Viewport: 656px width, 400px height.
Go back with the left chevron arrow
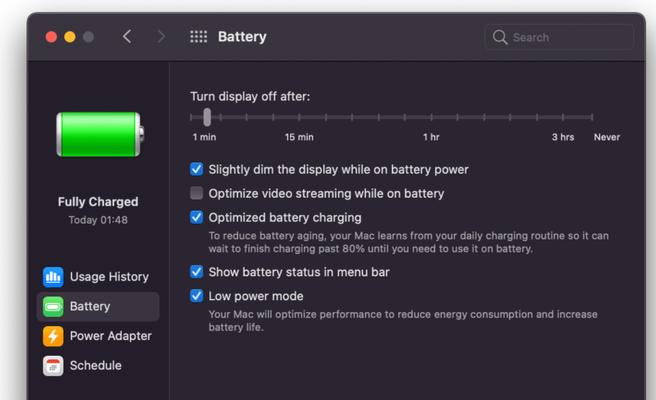[x=127, y=37]
